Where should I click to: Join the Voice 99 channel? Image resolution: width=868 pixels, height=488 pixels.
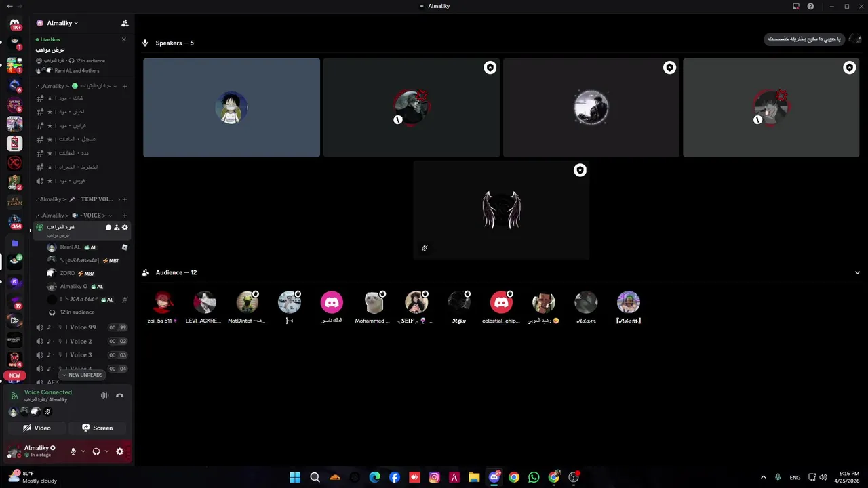(x=81, y=327)
